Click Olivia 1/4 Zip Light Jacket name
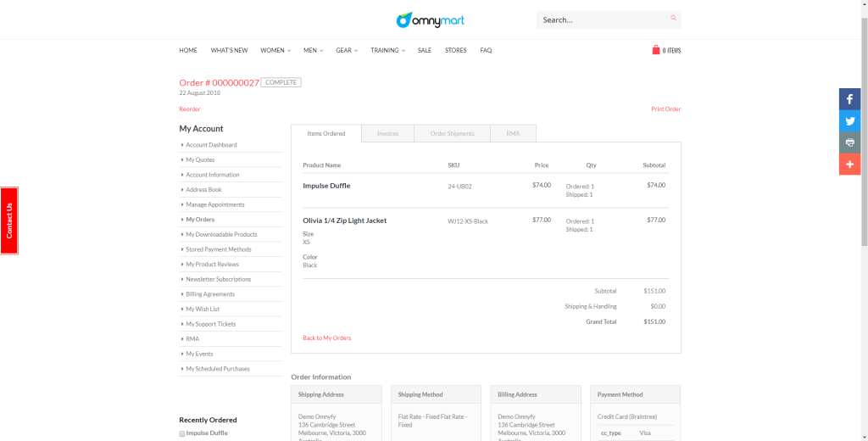The image size is (868, 441). pos(344,220)
